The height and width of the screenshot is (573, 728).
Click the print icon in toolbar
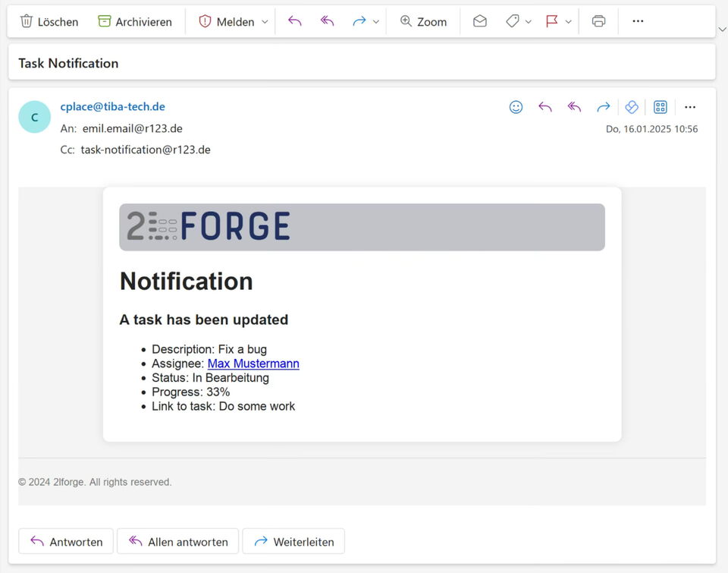coord(598,22)
